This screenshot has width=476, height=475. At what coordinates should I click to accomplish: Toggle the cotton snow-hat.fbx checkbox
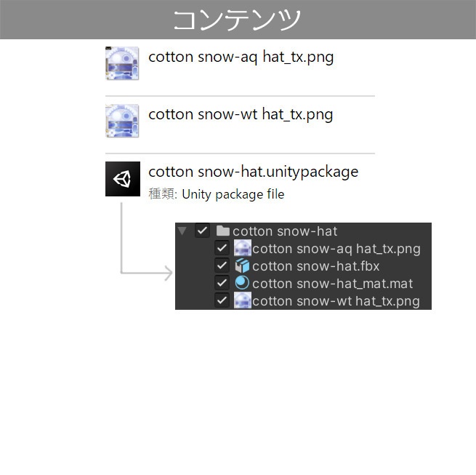(x=222, y=266)
